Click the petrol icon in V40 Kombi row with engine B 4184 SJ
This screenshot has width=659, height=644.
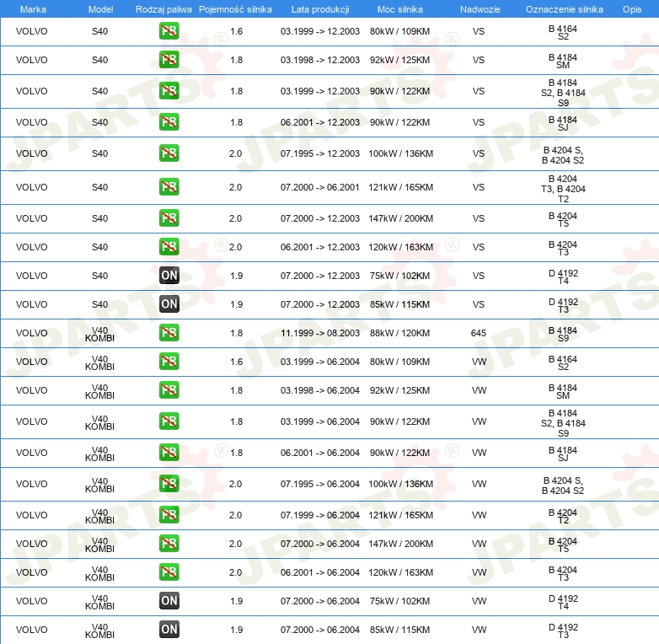coord(169,453)
